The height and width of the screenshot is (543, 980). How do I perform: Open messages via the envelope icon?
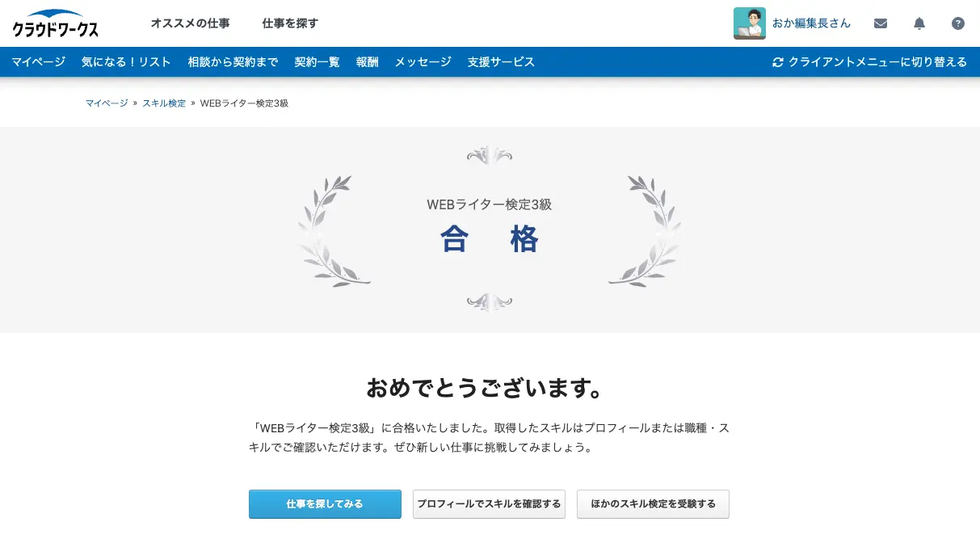[x=880, y=23]
